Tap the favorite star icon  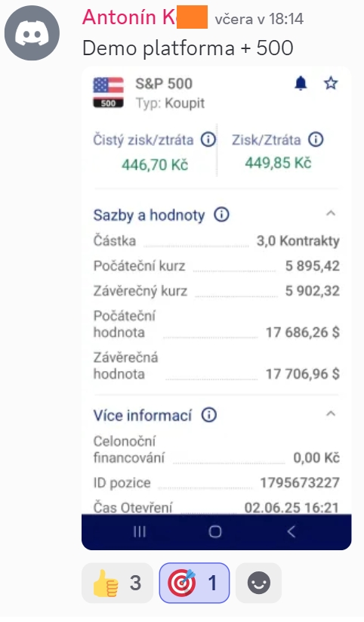[331, 83]
